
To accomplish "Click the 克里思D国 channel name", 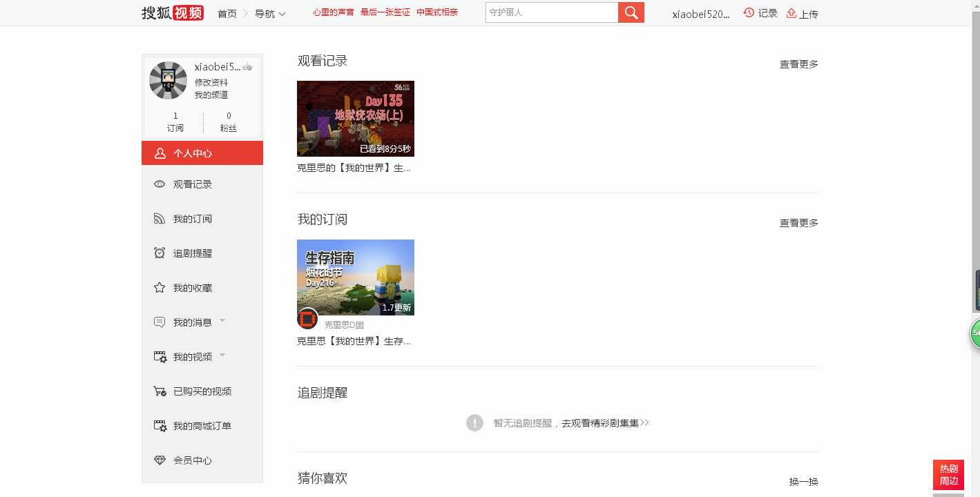I will pyautogui.click(x=344, y=324).
